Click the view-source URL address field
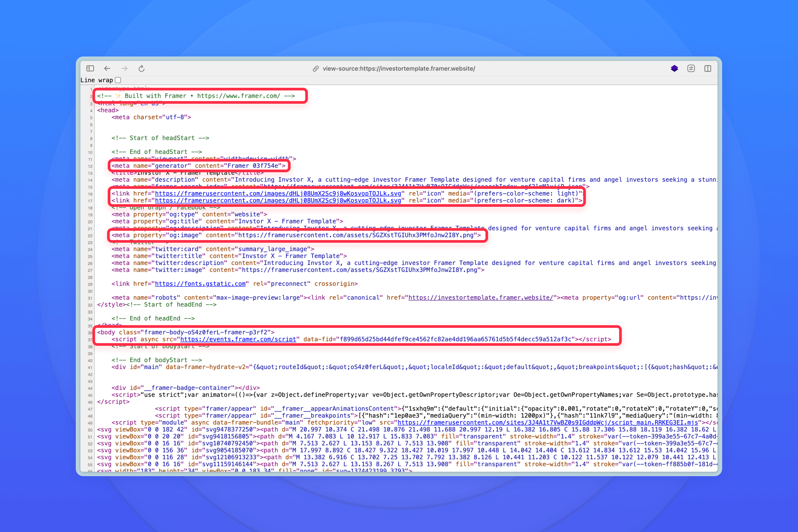The height and width of the screenshot is (532, 798). (399, 68)
